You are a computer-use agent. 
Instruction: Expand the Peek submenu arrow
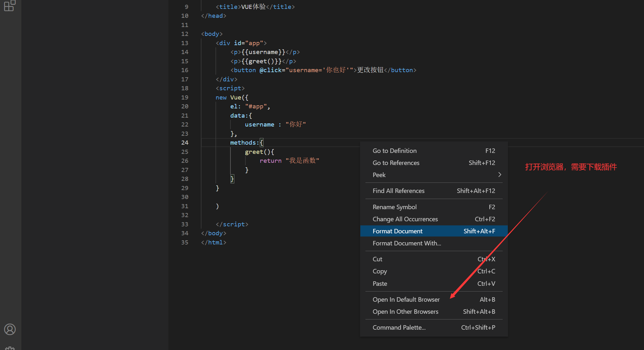point(499,175)
